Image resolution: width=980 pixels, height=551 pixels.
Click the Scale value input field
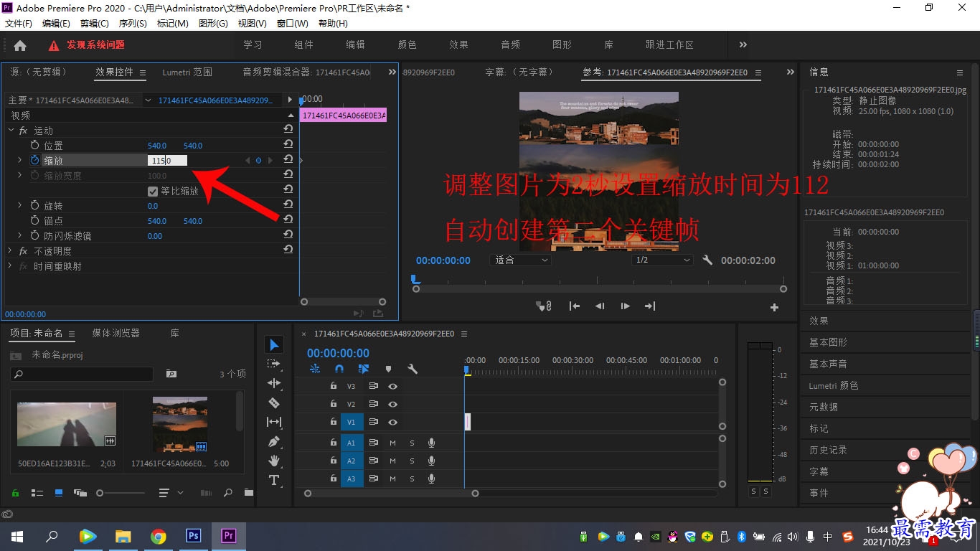(167, 161)
